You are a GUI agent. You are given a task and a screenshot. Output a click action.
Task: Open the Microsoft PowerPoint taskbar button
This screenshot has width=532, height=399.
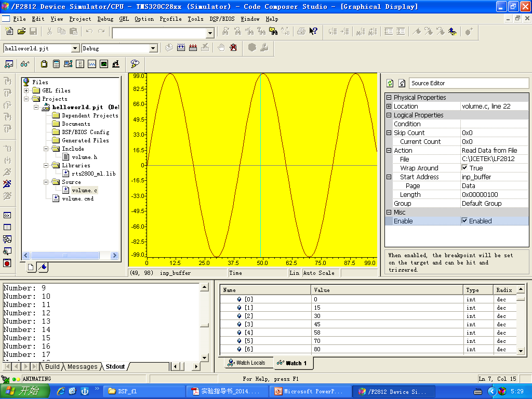pyautogui.click(x=310, y=392)
